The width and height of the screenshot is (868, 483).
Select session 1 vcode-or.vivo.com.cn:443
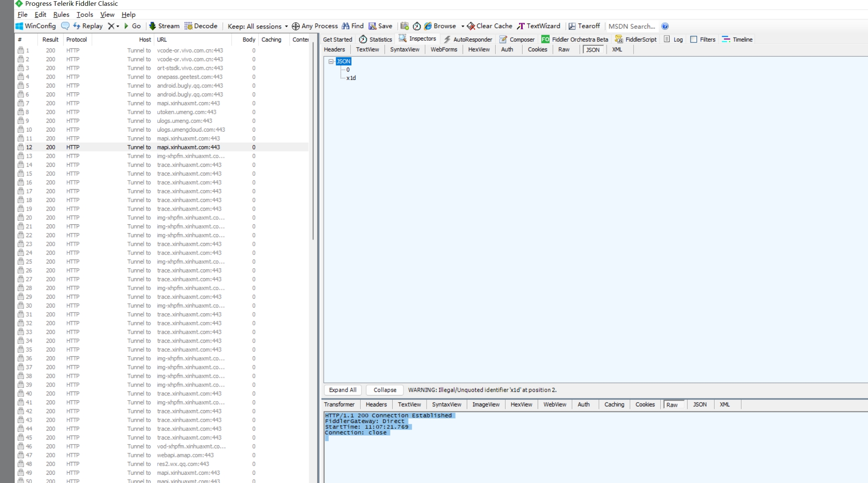[161, 50]
